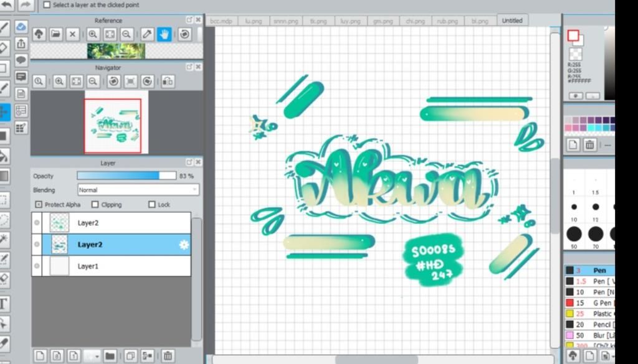Open the new layer type dropdown arrow
This screenshot has width=638, height=364.
[x=97, y=357]
